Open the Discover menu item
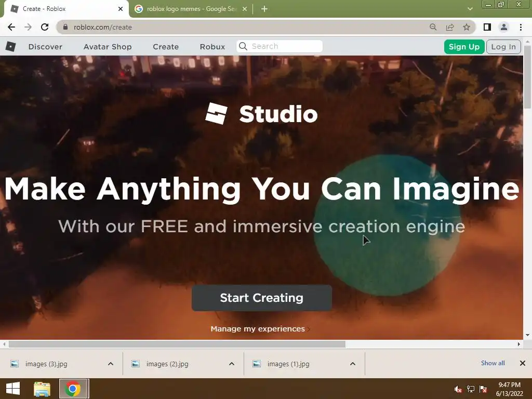Viewport: 532px width, 399px height. (46, 47)
